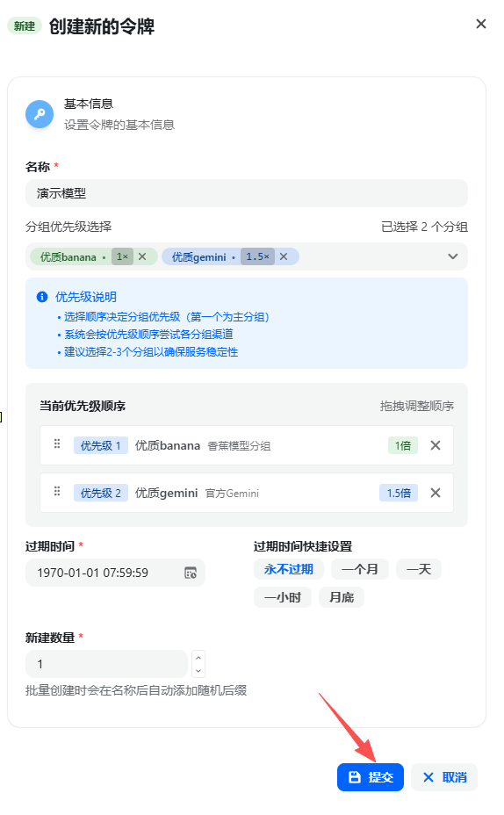Close the create token dialog
504x815 pixels.
[480, 24]
